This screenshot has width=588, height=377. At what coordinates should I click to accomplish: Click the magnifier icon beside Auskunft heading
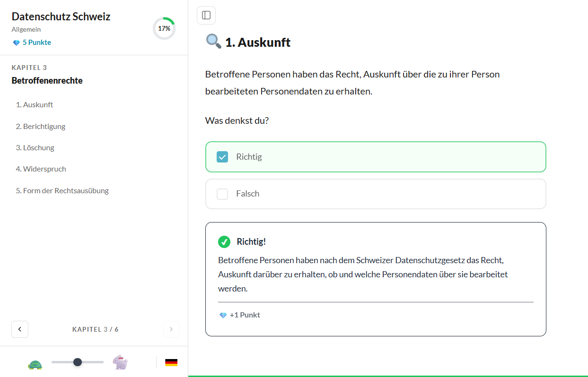[213, 41]
